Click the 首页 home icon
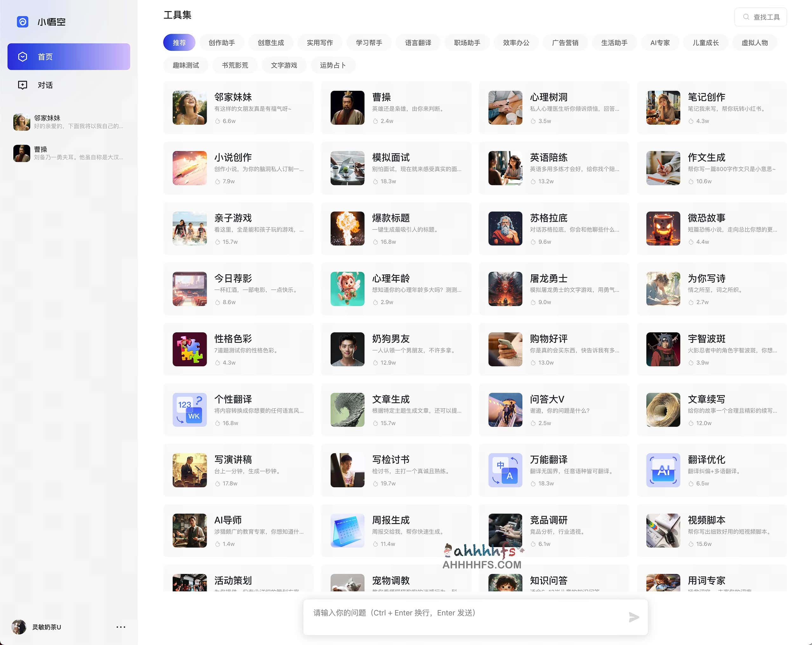 pyautogui.click(x=23, y=57)
